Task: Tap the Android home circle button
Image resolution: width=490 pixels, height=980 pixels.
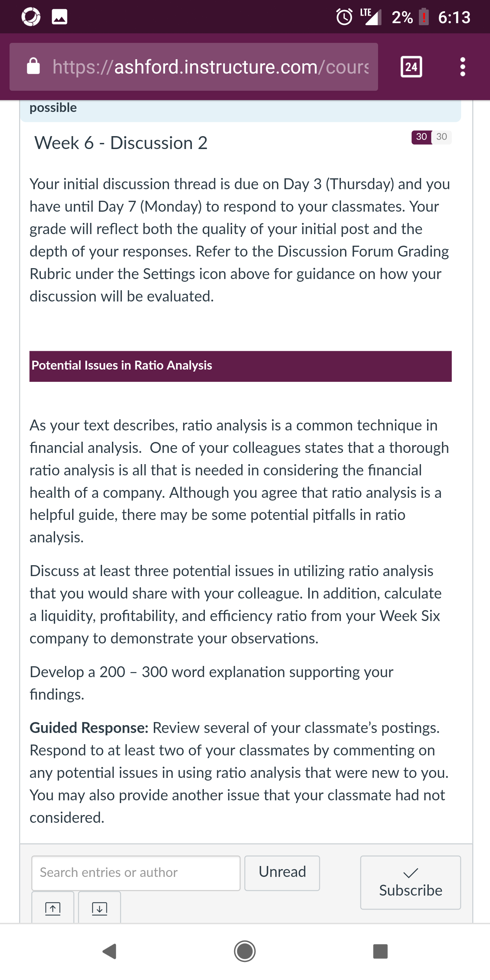Action: click(245, 951)
